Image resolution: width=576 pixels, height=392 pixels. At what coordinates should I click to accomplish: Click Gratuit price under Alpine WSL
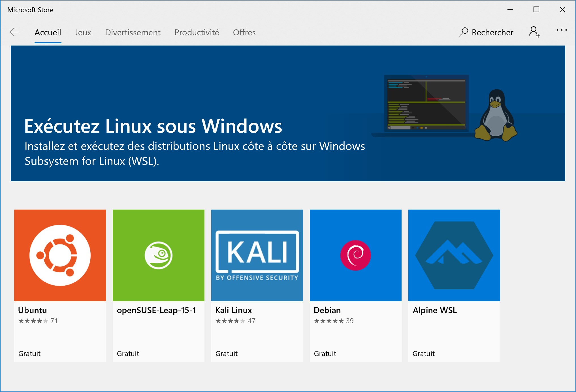point(424,354)
